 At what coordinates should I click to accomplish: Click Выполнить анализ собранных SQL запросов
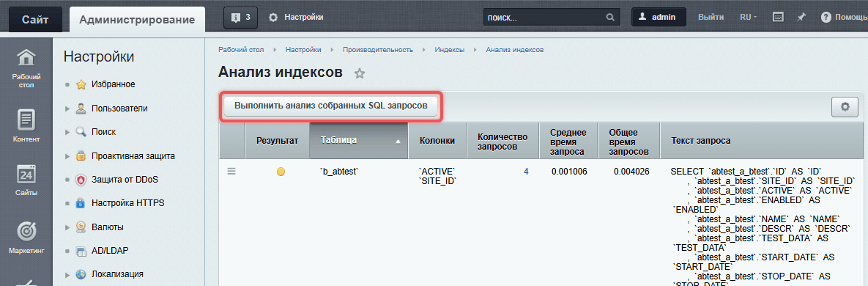click(x=330, y=106)
